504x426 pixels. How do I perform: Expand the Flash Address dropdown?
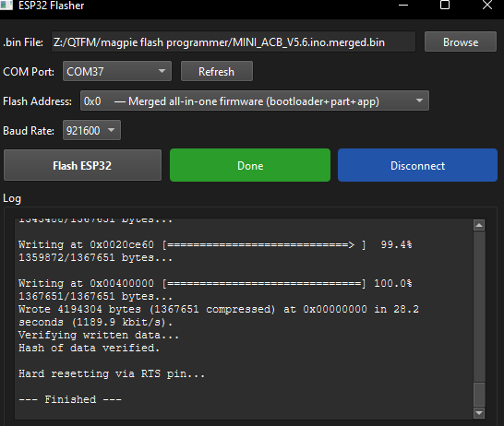[x=254, y=101]
